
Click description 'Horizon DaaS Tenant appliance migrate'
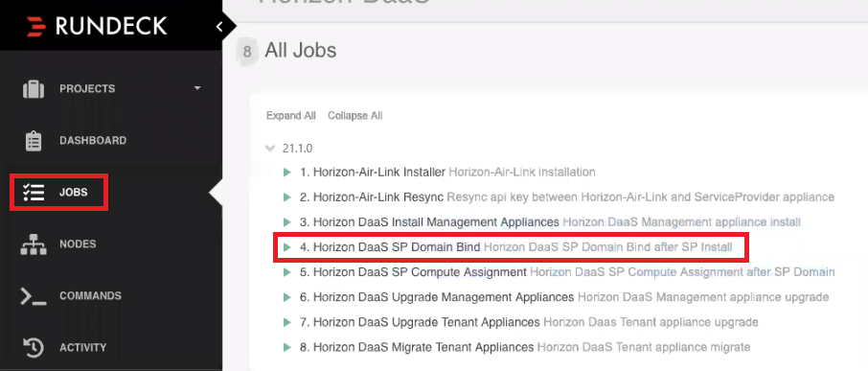pyautogui.click(x=644, y=348)
